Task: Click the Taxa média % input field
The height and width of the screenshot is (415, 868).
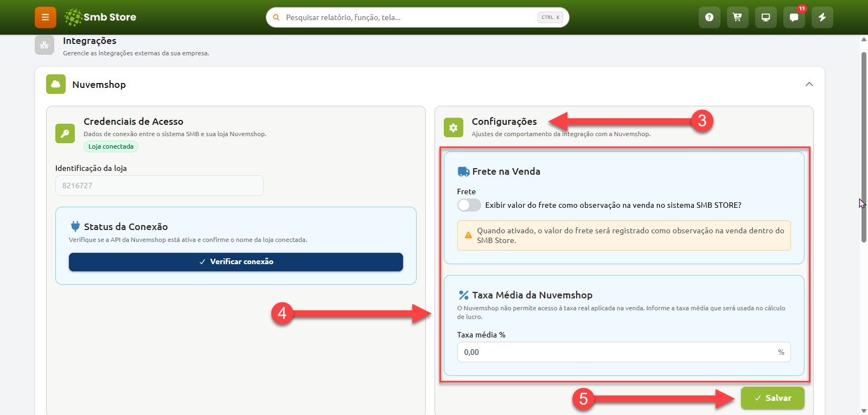Action: (x=624, y=352)
